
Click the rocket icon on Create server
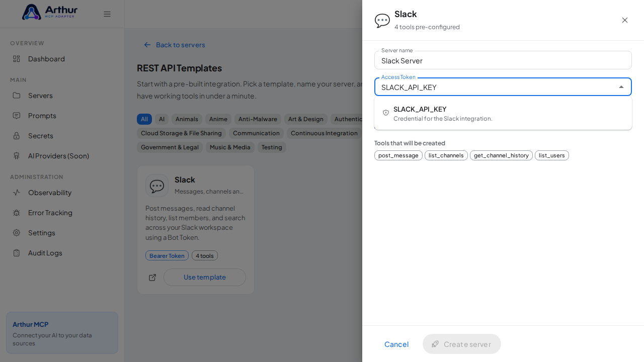pyautogui.click(x=435, y=344)
